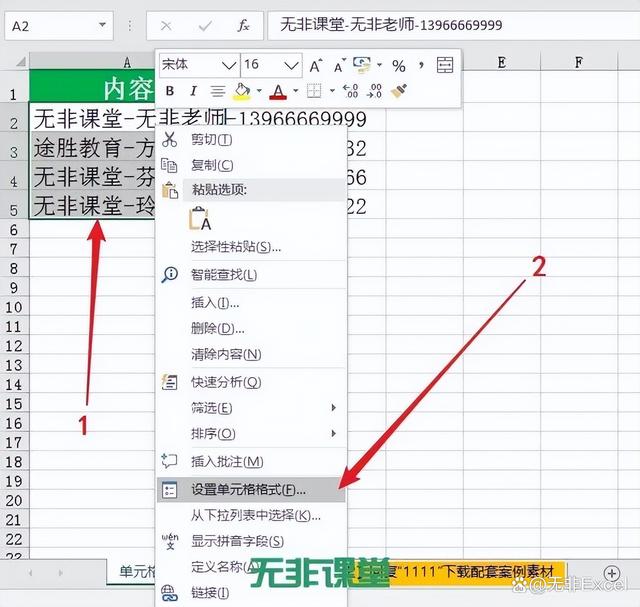640x607 pixels.
Task: Click the merge and center icon
Action: tap(444, 65)
